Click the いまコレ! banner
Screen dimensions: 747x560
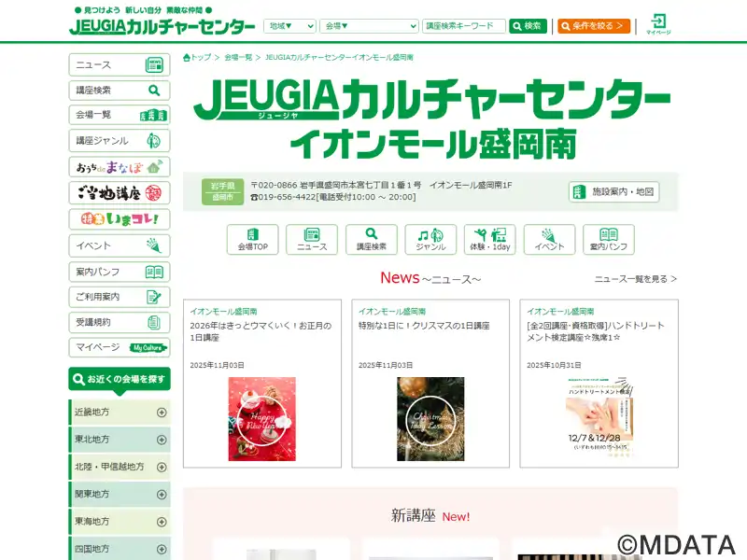point(120,219)
